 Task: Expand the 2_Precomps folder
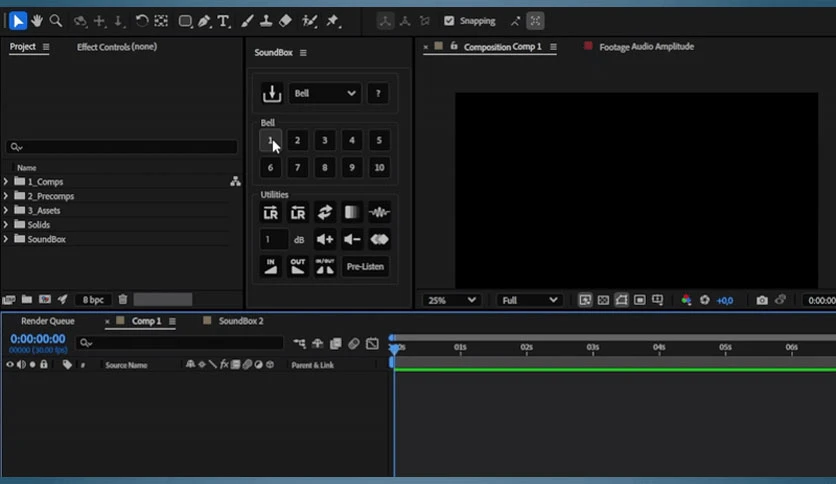click(6, 196)
